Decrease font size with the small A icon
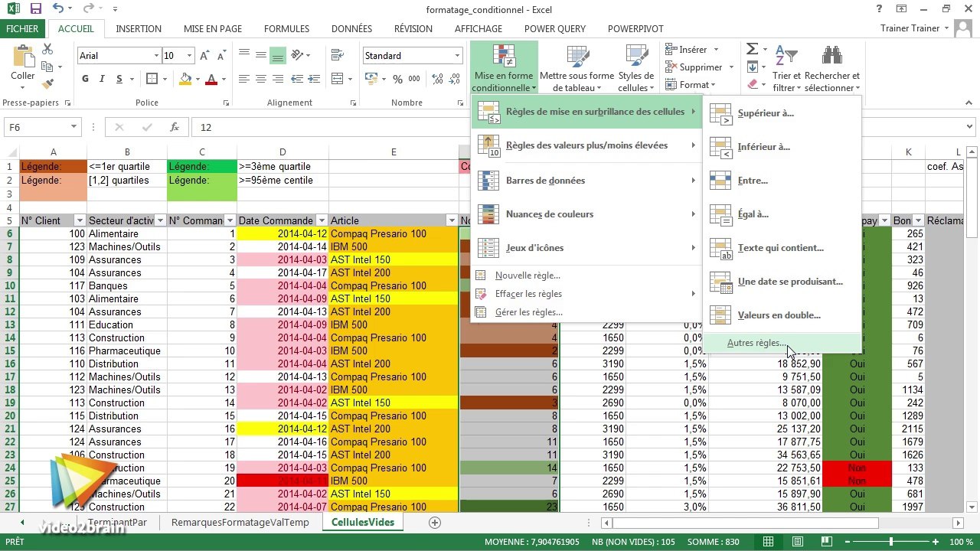980x551 pixels. 221,56
